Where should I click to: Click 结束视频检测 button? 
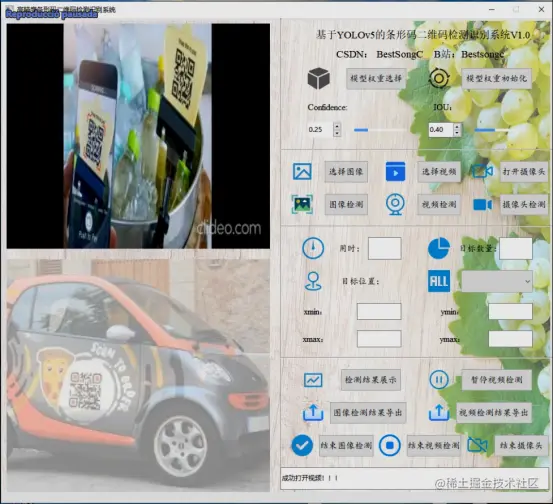coord(434,445)
